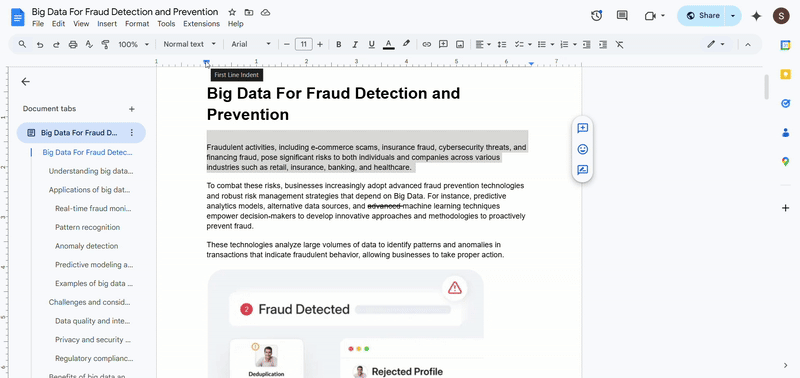
Task: Open the zoom level 100% dropdown
Action: pyautogui.click(x=133, y=44)
